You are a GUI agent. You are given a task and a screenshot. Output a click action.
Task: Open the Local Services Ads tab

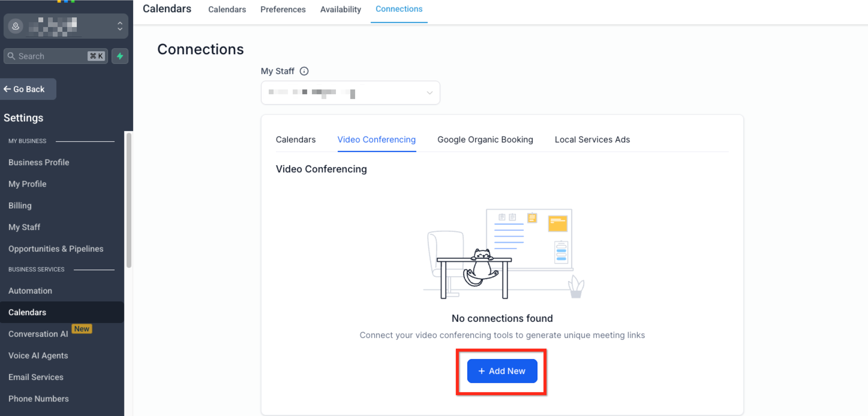592,139
